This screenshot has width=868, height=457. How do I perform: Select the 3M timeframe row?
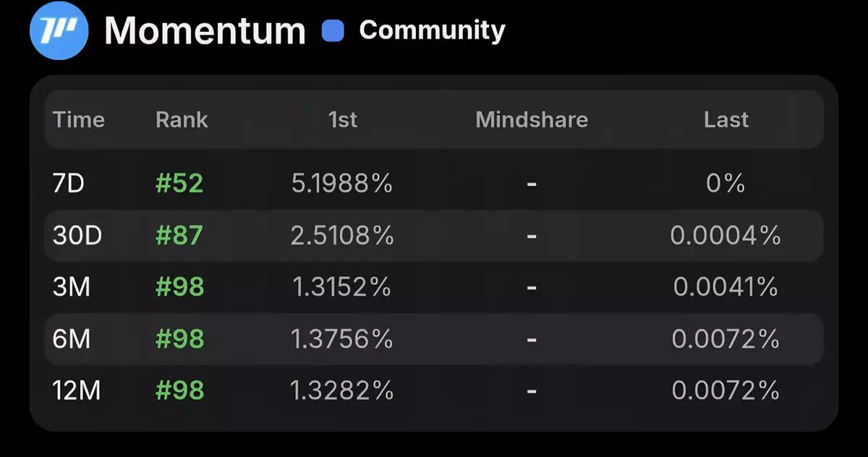pyautogui.click(x=434, y=288)
